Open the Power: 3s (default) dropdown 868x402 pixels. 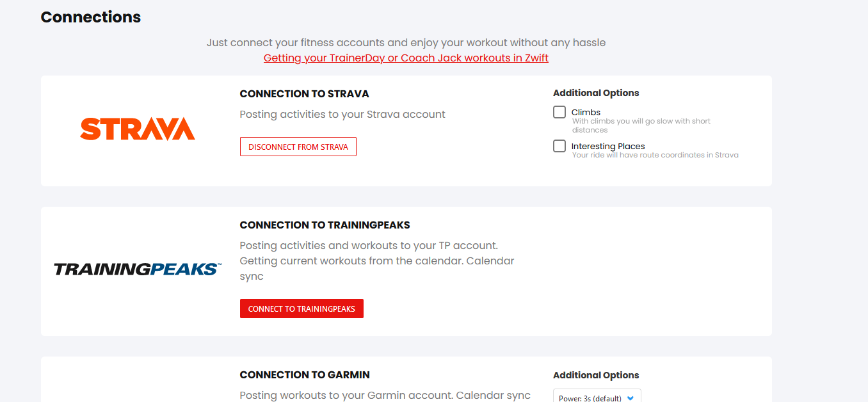[x=597, y=396]
